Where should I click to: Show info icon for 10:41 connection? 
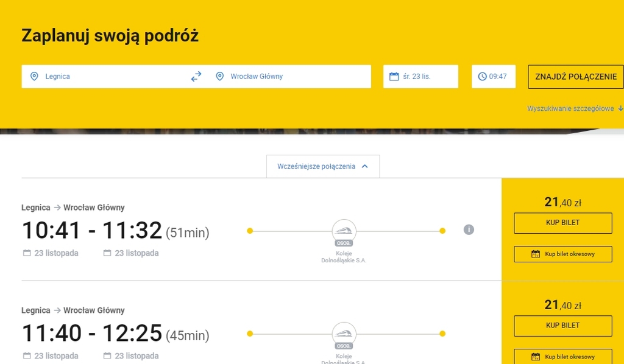469,229
